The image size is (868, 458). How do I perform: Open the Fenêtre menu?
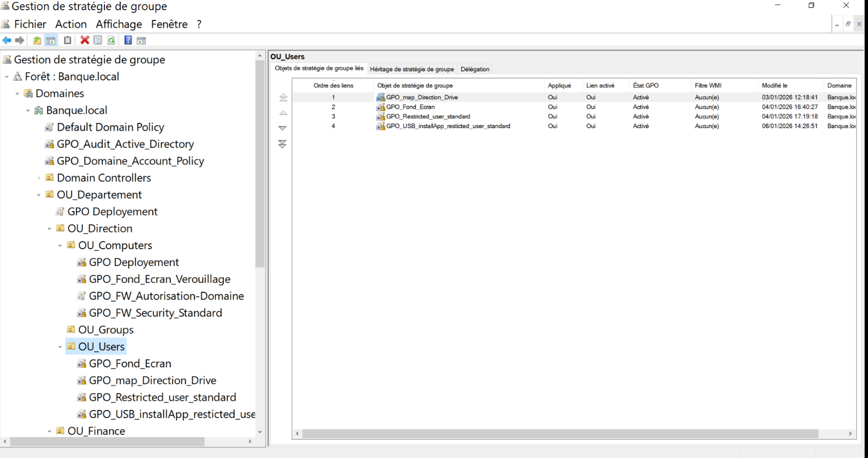pos(169,24)
